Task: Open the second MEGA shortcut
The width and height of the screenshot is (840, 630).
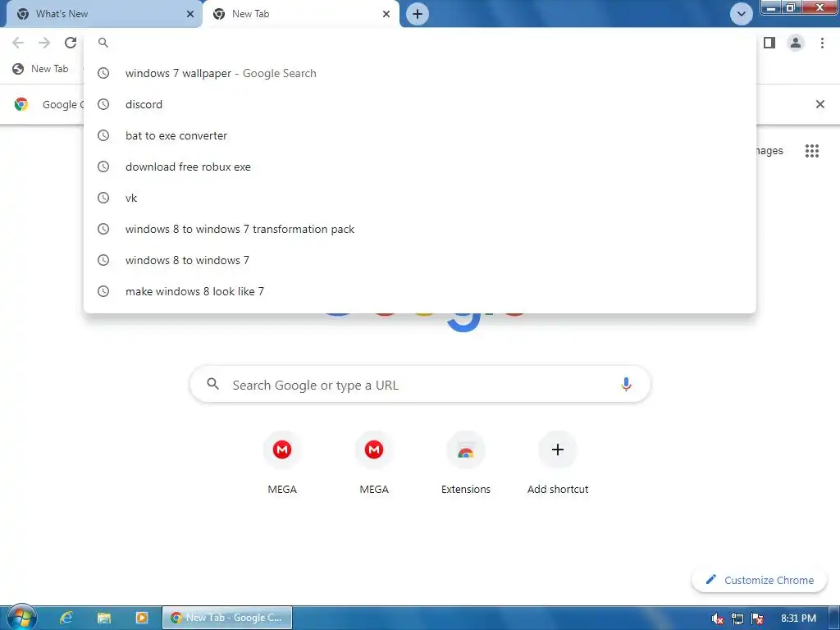Action: 374,463
